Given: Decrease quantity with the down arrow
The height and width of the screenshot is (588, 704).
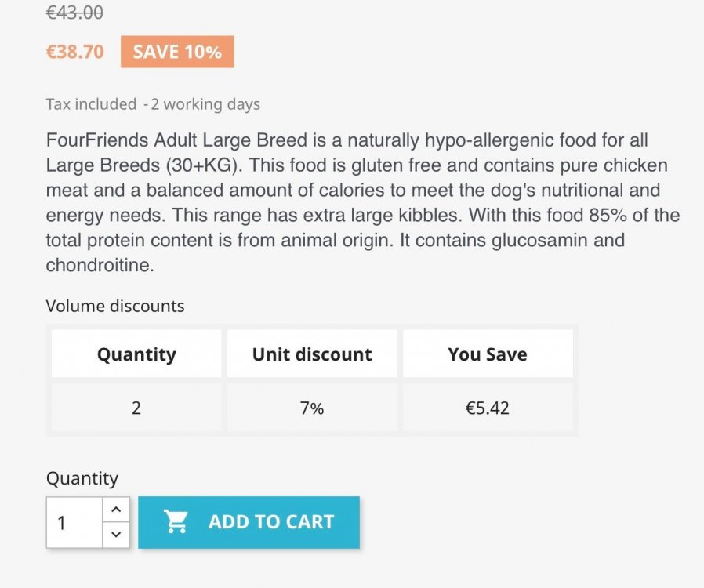Looking at the screenshot, I should [116, 535].
